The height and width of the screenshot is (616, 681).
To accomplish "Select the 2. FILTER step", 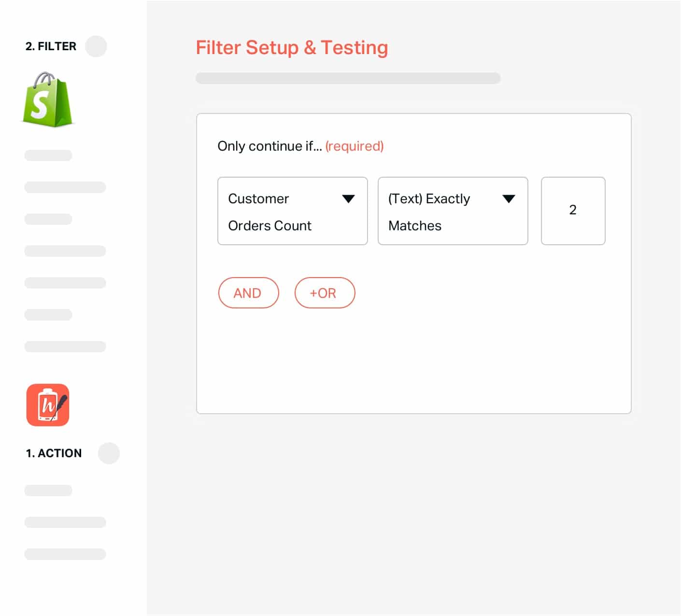I will pyautogui.click(x=51, y=46).
